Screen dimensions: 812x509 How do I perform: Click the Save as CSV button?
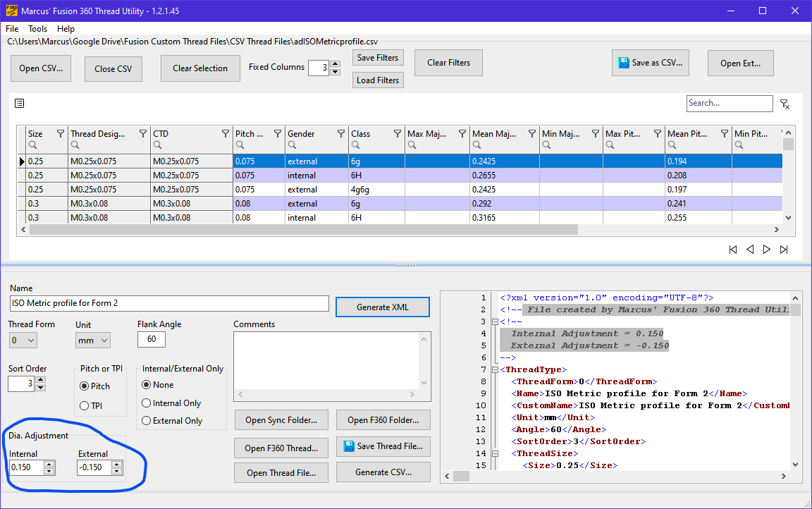click(x=650, y=63)
